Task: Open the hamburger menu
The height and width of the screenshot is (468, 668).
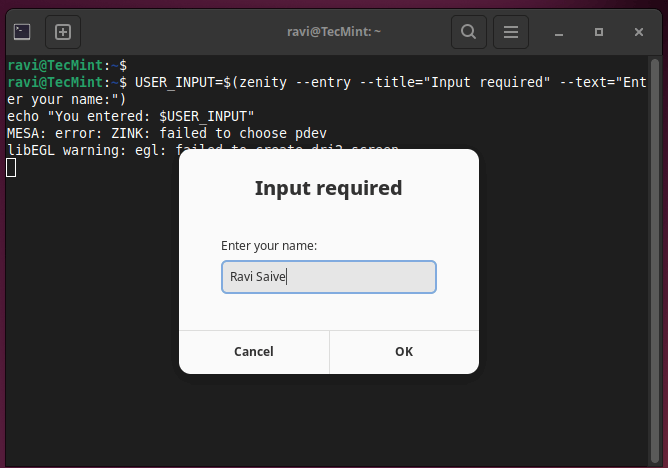Action: pos(510,32)
